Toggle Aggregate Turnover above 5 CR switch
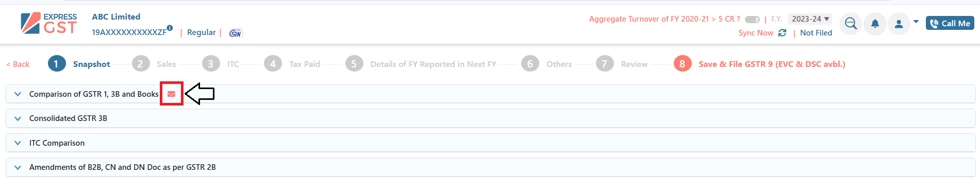The image size is (980, 191). (x=753, y=20)
